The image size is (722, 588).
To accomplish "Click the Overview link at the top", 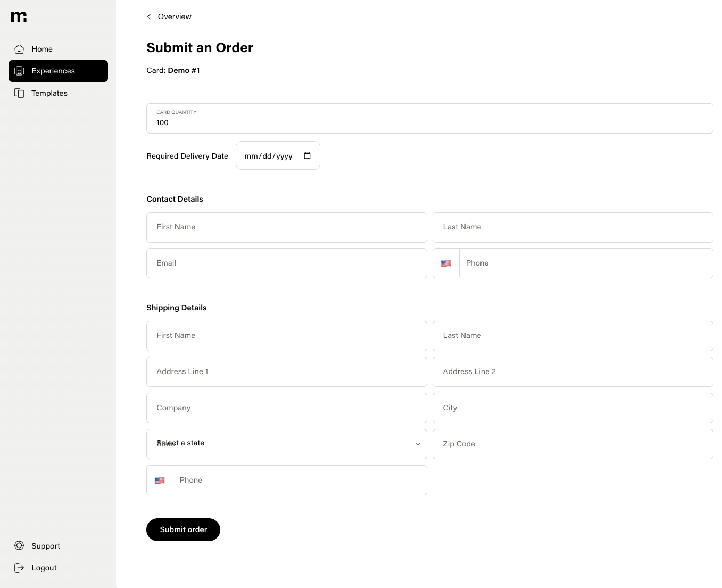I will 174,16.
